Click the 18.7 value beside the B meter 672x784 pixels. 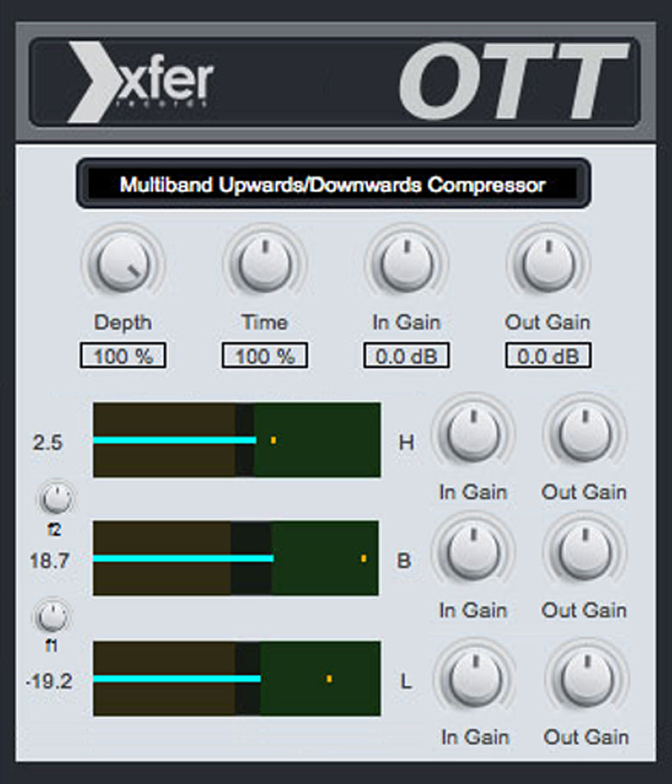pos(49,560)
